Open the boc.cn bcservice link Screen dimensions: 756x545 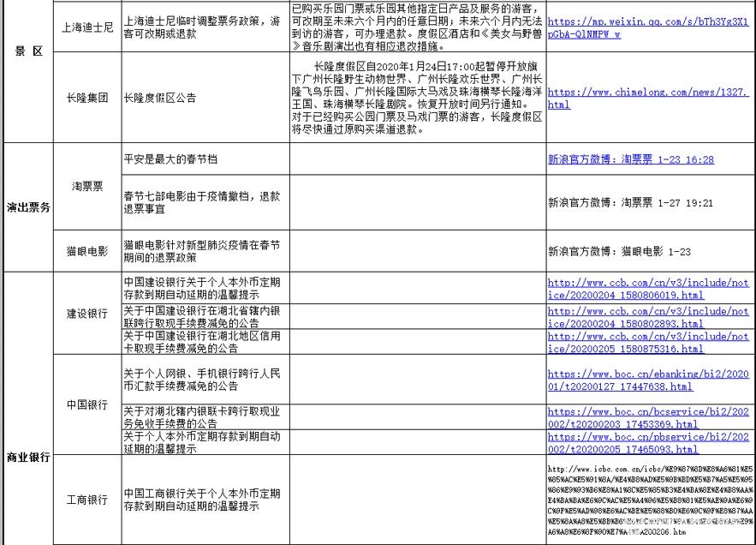647,417
